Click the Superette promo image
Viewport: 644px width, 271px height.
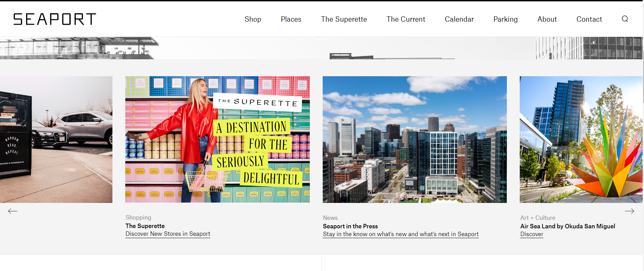(217, 140)
